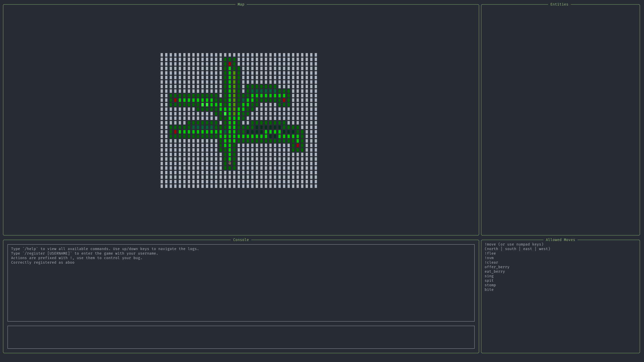Viewport: 644px width, 362px height.
Task: Click the "/help" instruction line in console
Action: pos(105,249)
